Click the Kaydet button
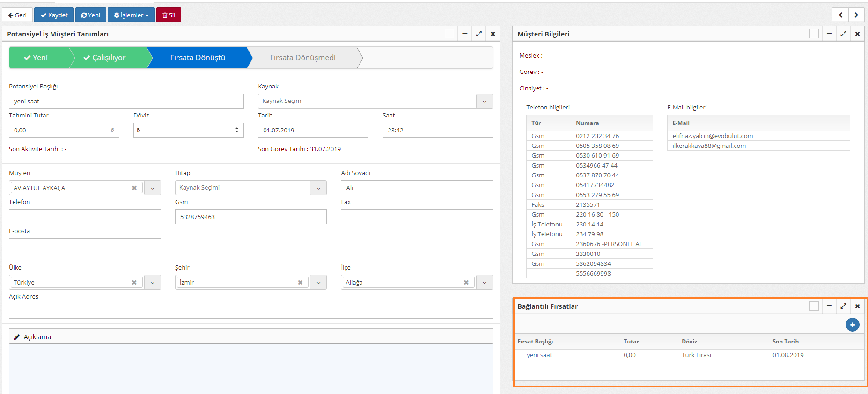 (x=54, y=15)
